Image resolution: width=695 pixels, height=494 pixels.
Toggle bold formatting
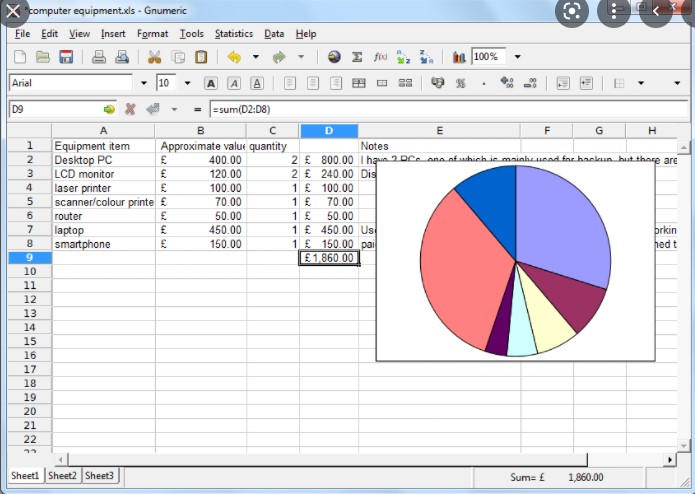click(211, 83)
